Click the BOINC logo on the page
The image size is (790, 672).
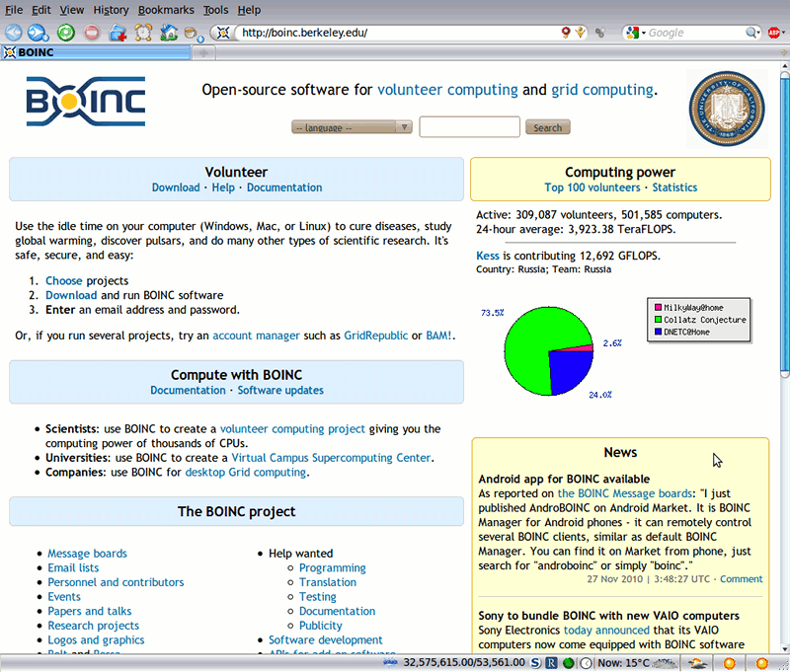[x=86, y=102]
